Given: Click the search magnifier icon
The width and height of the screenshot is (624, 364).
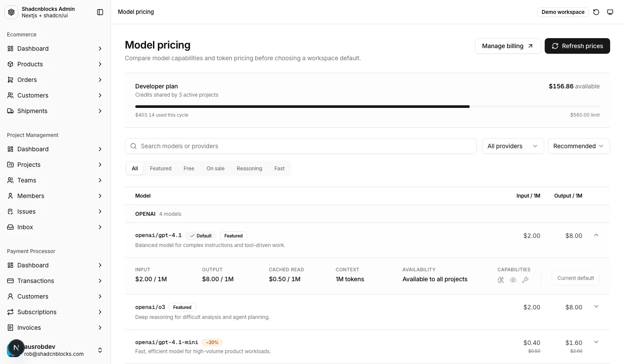Looking at the screenshot, I should pos(134,146).
